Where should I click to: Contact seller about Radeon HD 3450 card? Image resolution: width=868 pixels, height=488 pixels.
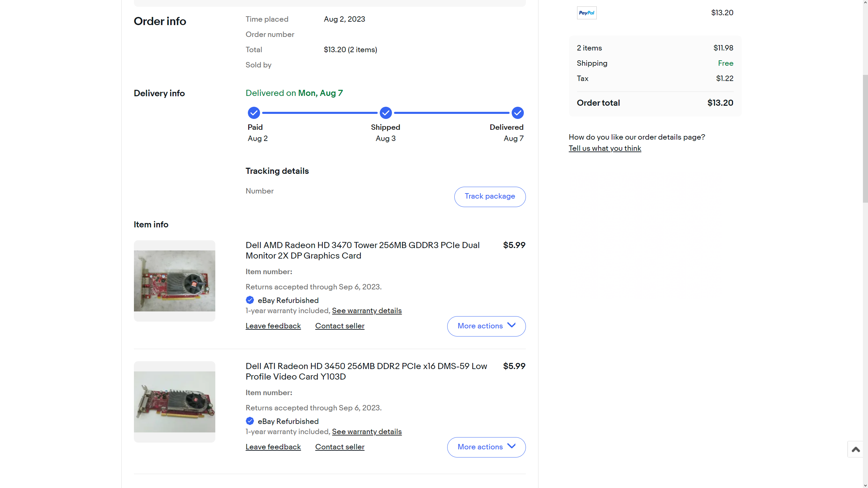340,447
